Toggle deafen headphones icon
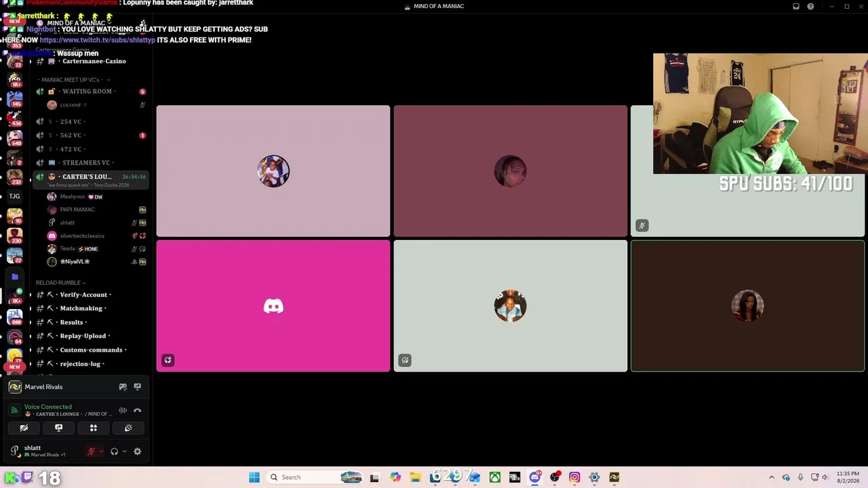The image size is (868, 488). point(114,451)
